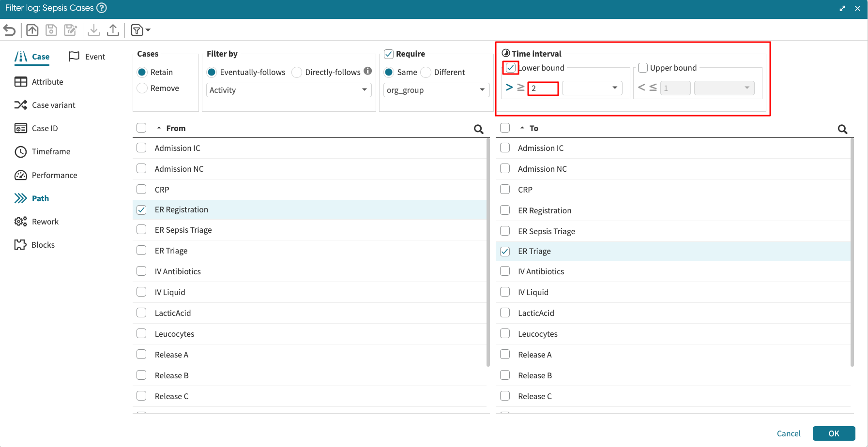
Task: Open the Case variant filter
Action: pyautogui.click(x=53, y=105)
